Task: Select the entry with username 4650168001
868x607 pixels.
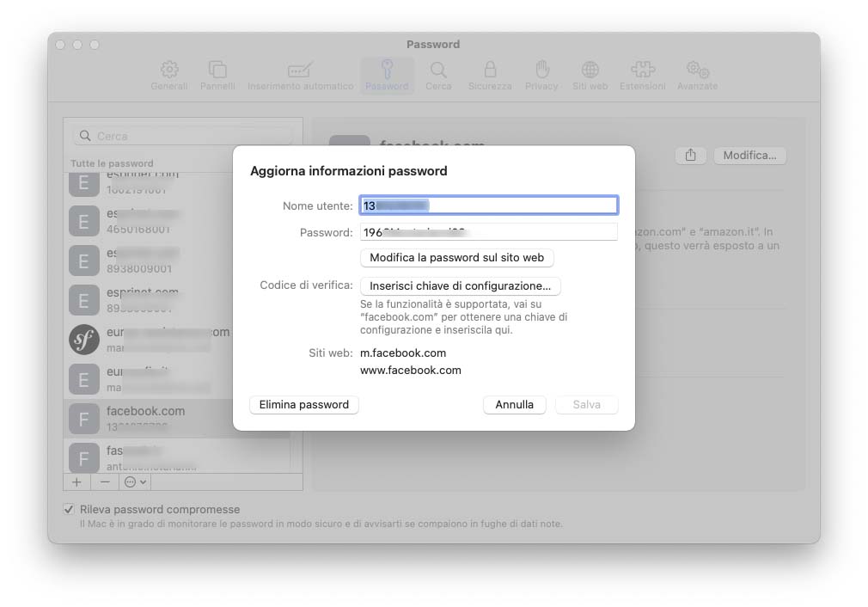Action: tap(177, 221)
